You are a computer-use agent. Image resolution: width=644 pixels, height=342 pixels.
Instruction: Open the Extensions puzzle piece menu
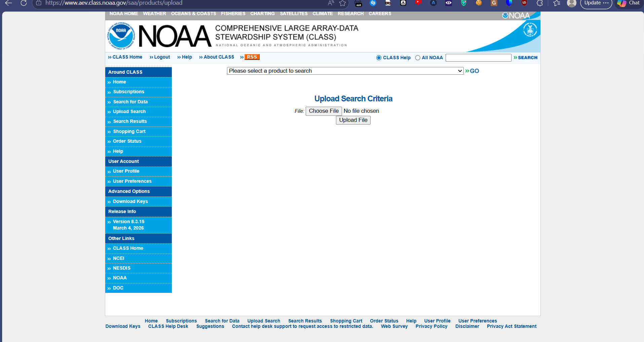tap(539, 3)
